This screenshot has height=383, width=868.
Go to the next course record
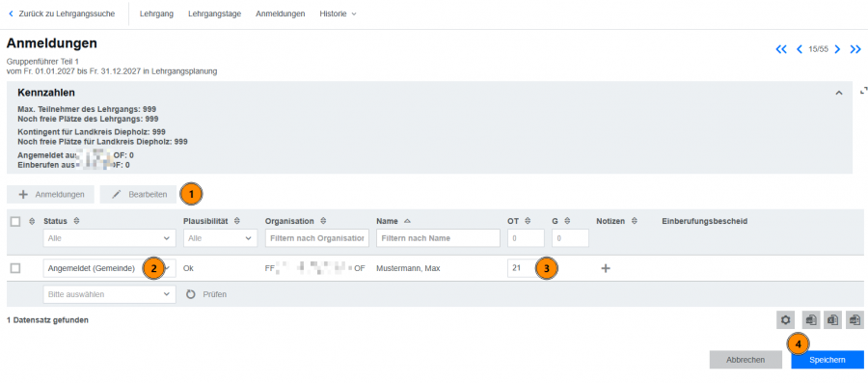pos(837,49)
